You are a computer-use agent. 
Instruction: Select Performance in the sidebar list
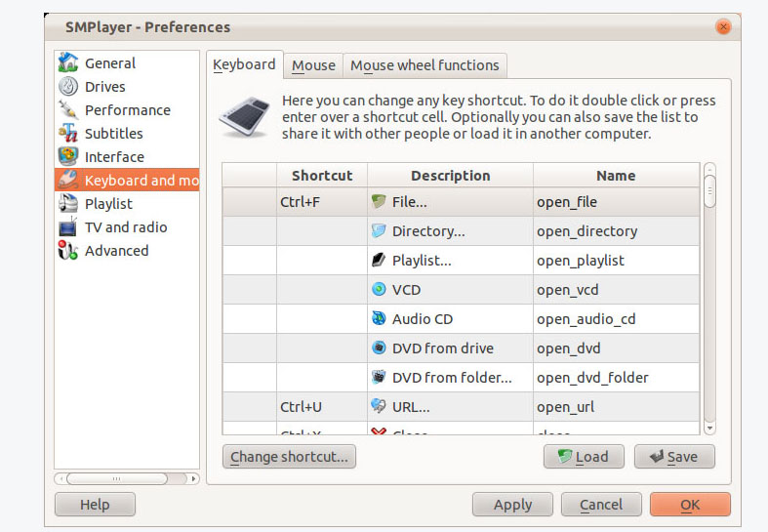coord(127,110)
